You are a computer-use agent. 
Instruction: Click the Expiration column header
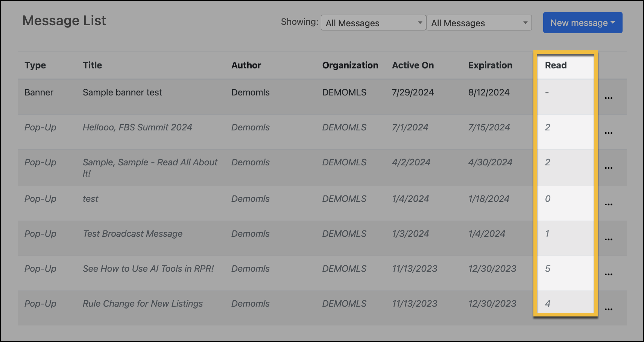(491, 65)
